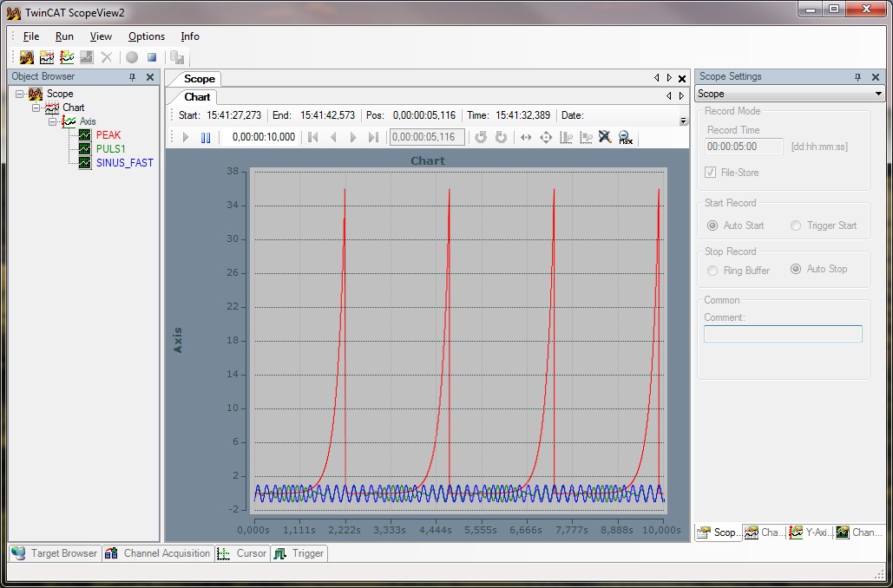Select the Trigger Start radio button
Image resolution: width=893 pixels, height=588 pixels.
click(796, 226)
